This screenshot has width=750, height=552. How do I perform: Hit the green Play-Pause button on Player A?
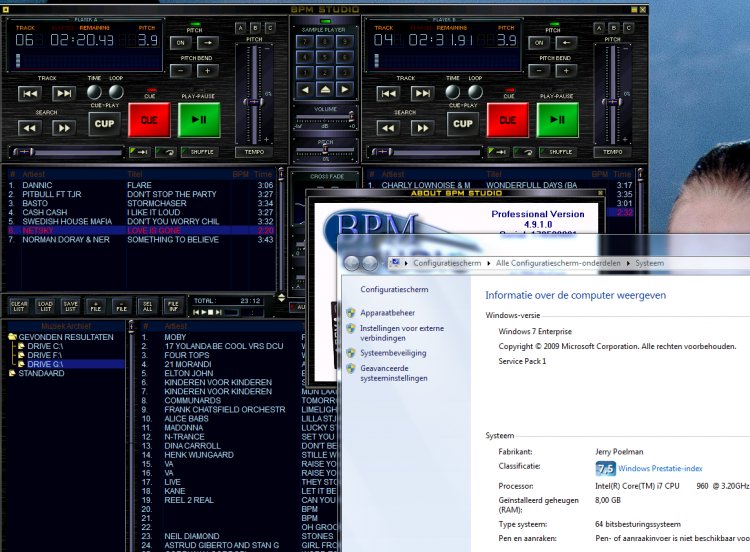tap(199, 120)
